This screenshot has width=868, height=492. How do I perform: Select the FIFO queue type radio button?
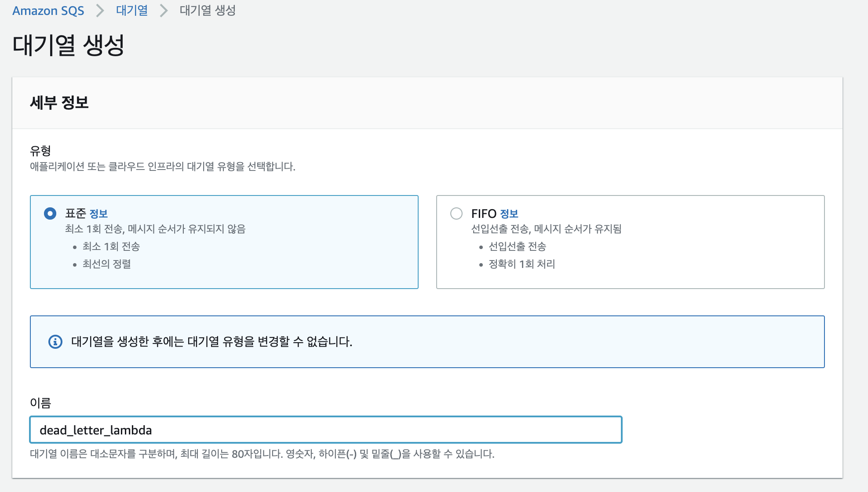tap(456, 213)
